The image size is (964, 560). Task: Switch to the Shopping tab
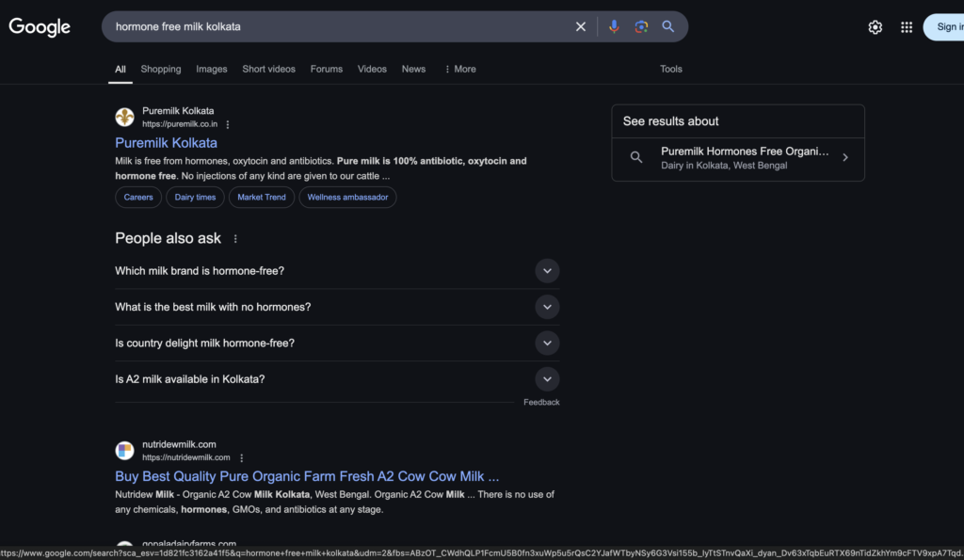point(161,69)
